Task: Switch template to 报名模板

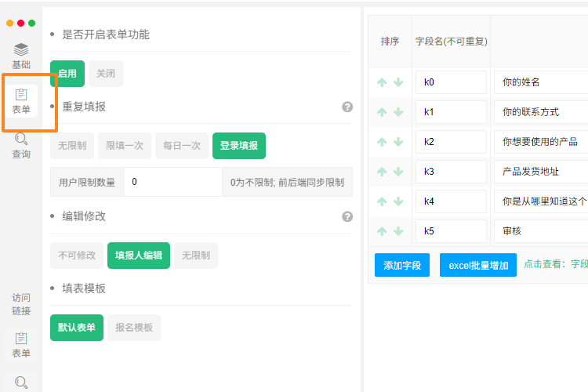Action: pos(134,328)
